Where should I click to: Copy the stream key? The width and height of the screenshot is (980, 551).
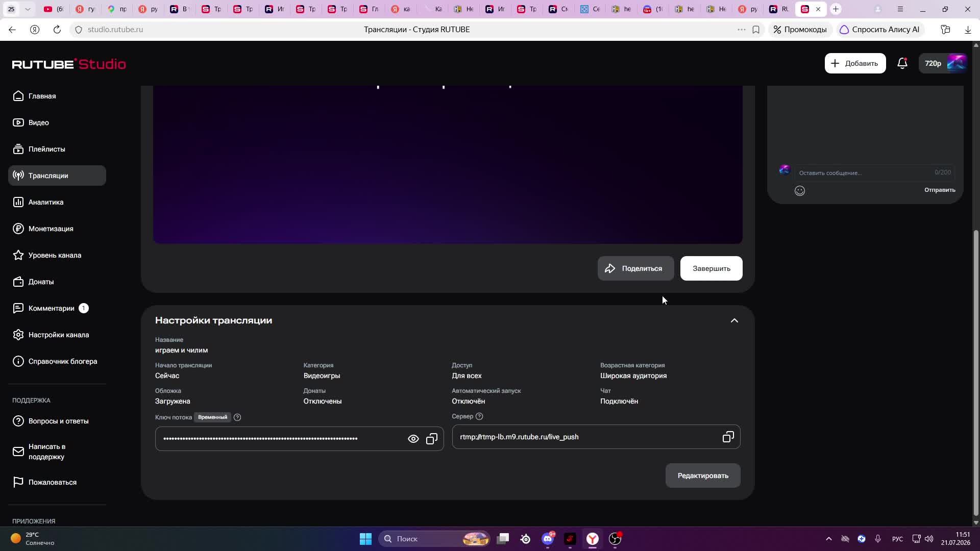coord(432,439)
